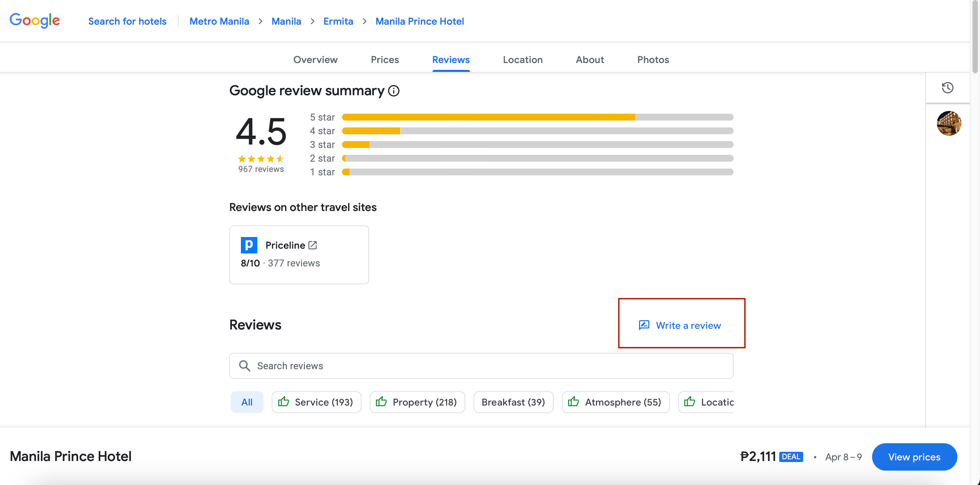Filter reviews by Service (193)
Screen dimensions: 980x485
[x=317, y=402]
